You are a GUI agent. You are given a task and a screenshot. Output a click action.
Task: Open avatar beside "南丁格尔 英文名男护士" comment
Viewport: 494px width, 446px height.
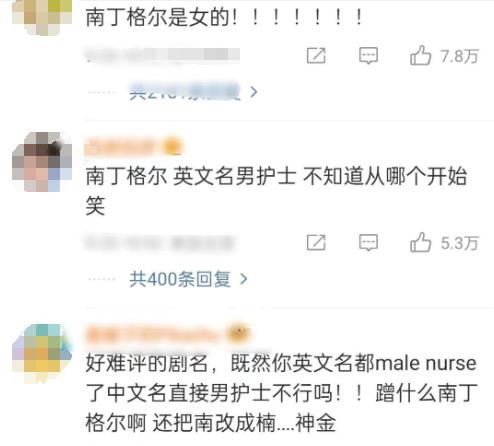click(x=42, y=162)
